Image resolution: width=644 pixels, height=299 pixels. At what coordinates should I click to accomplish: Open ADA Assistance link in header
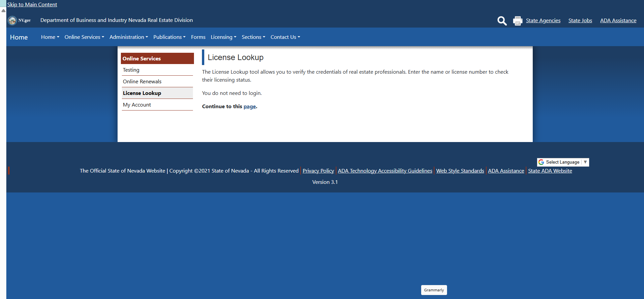click(x=618, y=21)
